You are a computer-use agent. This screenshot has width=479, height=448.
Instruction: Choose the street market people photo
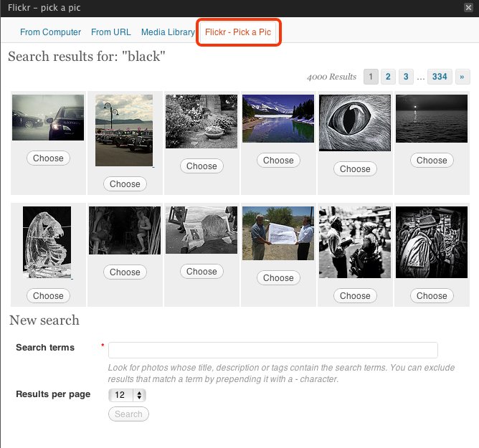(355, 295)
